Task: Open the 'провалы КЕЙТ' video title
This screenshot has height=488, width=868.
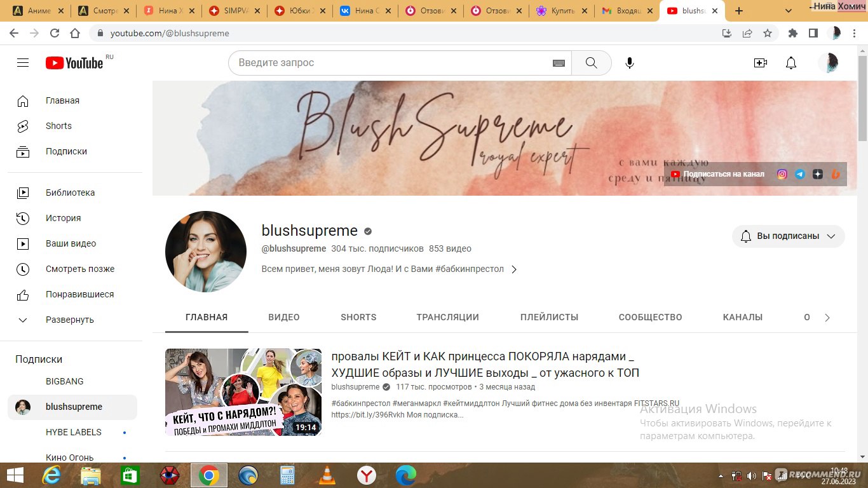Action: pos(485,365)
